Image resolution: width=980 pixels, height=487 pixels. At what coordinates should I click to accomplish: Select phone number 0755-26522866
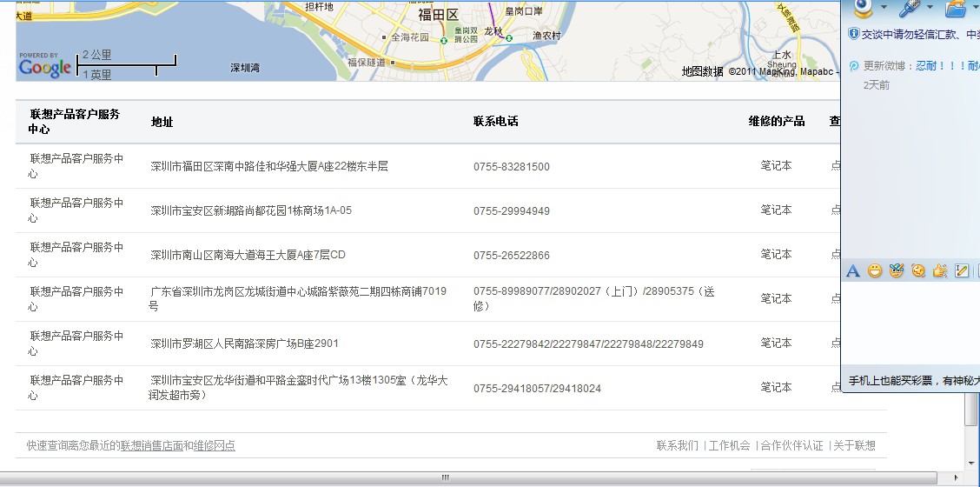point(511,256)
